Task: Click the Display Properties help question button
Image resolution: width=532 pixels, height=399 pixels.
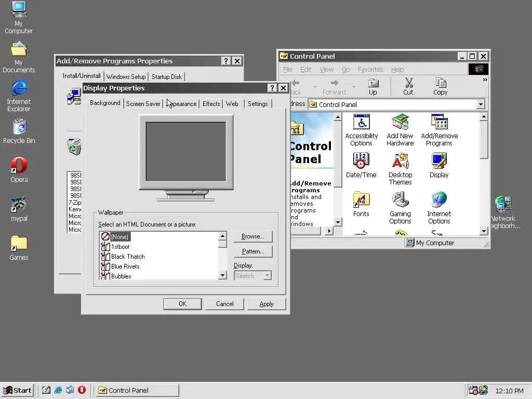Action: 272,88
